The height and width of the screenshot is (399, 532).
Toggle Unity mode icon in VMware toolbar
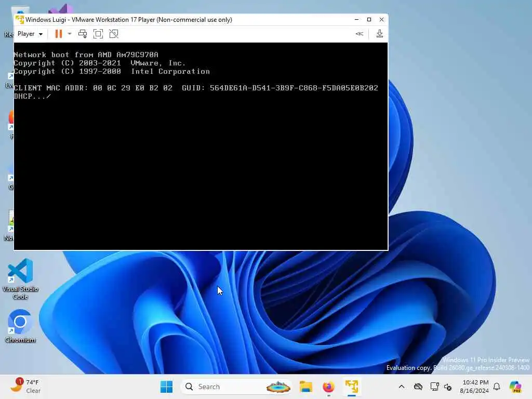coord(114,34)
